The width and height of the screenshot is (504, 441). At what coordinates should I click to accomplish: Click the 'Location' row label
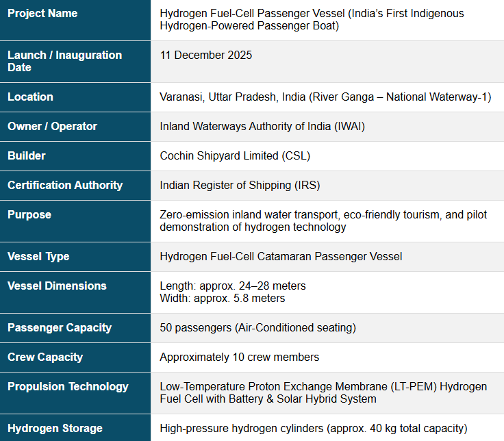30,97
